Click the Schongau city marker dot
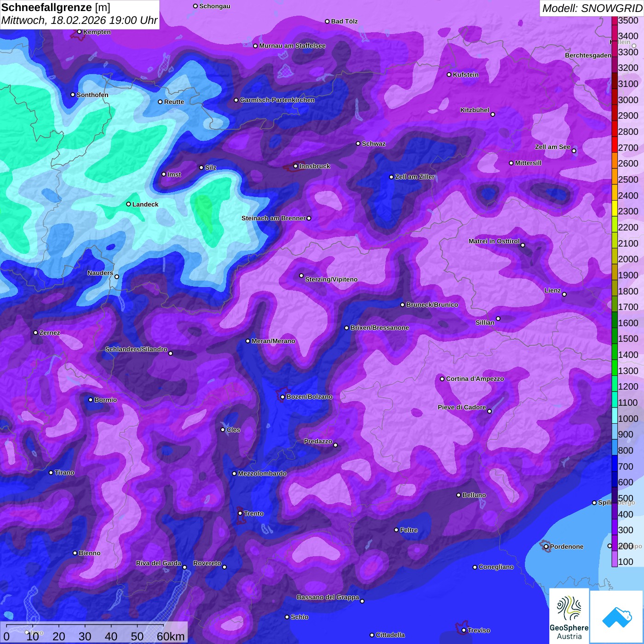644x644 pixels. [x=195, y=6]
